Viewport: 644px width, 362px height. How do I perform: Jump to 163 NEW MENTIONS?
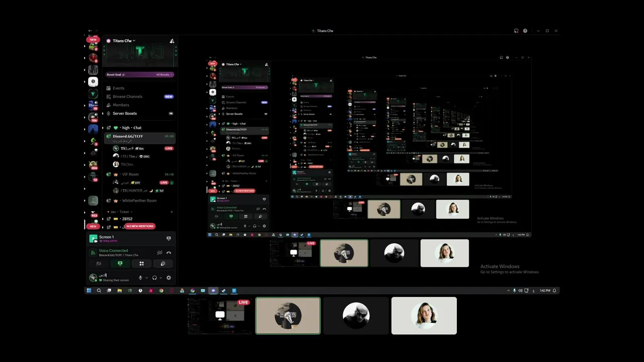140,226
